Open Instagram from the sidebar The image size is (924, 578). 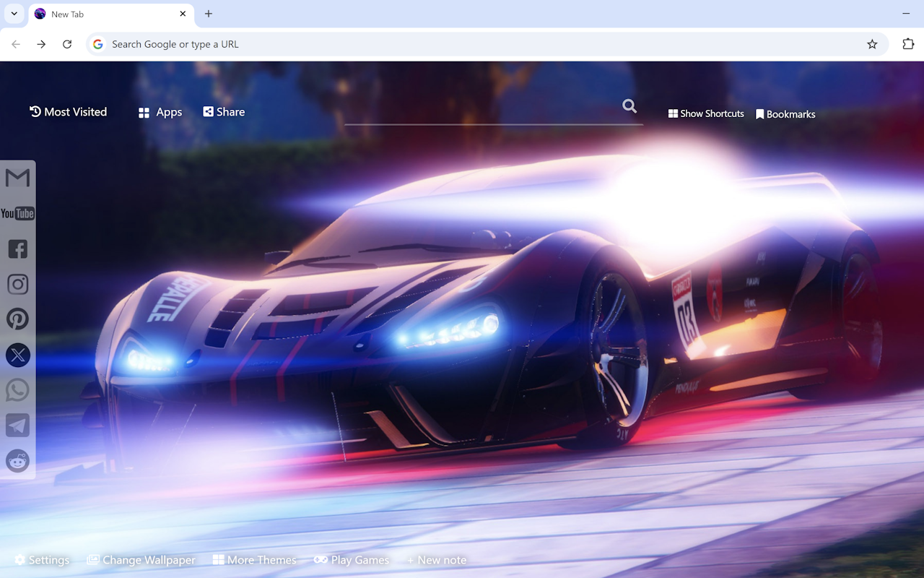[x=17, y=283]
